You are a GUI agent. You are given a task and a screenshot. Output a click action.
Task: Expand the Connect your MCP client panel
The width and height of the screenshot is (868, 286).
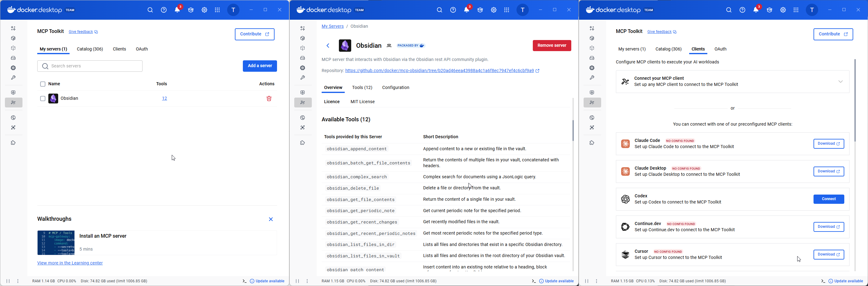point(841,82)
